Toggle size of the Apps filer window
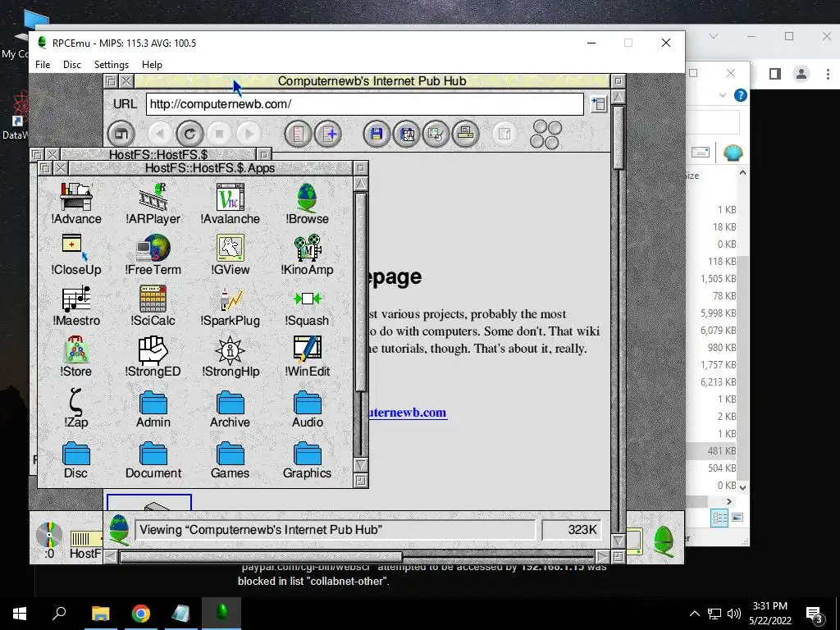Viewport: 840px width, 630px height. [361, 167]
